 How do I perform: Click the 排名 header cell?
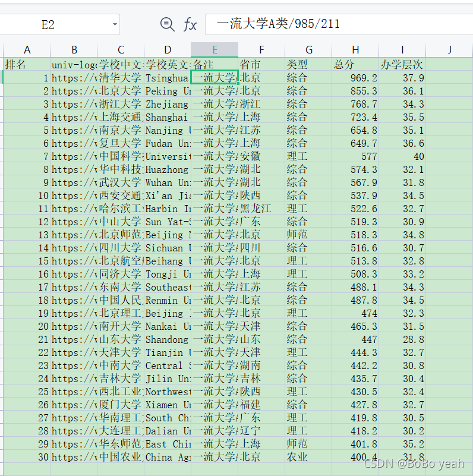click(x=27, y=64)
